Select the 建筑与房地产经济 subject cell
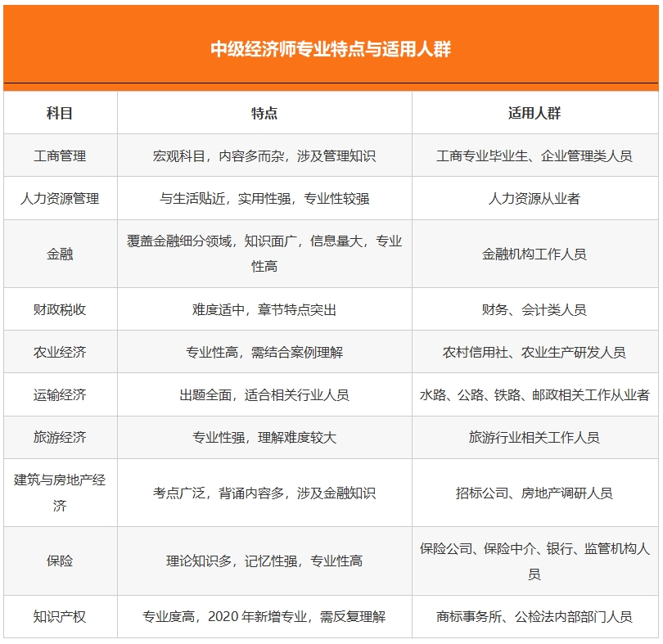Viewport: 663px width, 644px height. (60, 493)
